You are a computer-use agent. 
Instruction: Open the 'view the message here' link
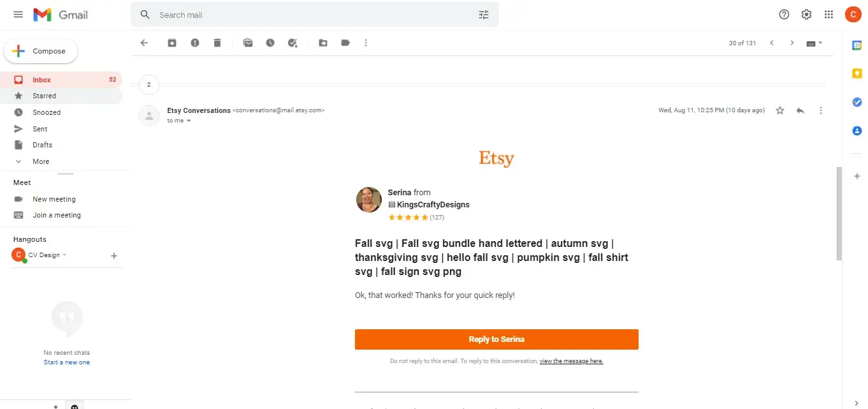[571, 361]
